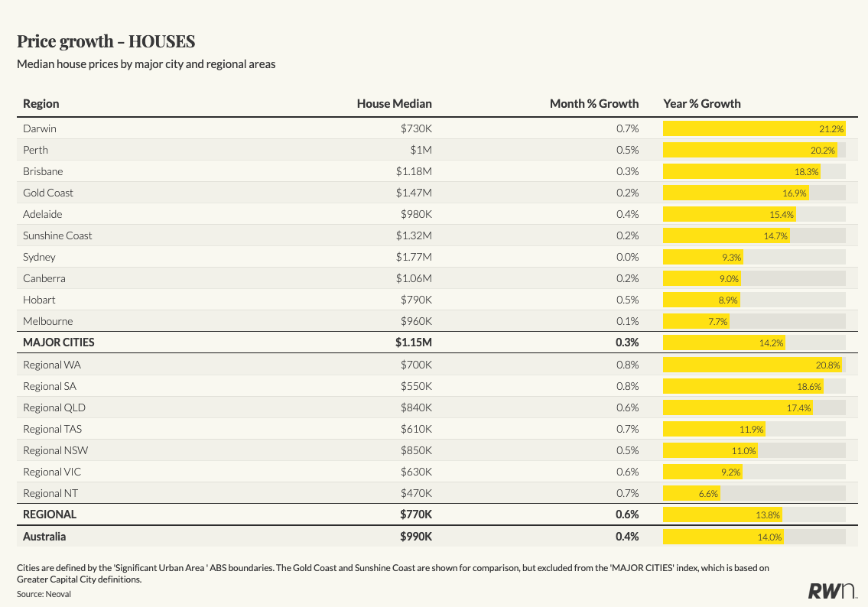Select the Month % Growth column header

(x=593, y=104)
